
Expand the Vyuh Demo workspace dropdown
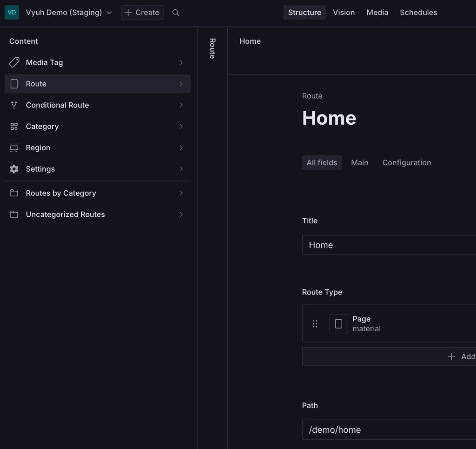coord(109,13)
